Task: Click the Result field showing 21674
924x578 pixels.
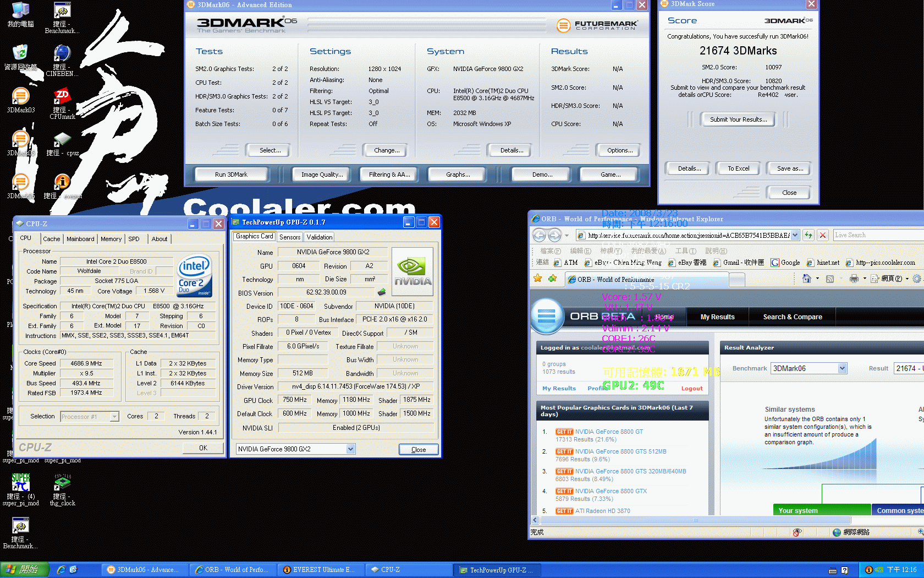Action: 909,368
